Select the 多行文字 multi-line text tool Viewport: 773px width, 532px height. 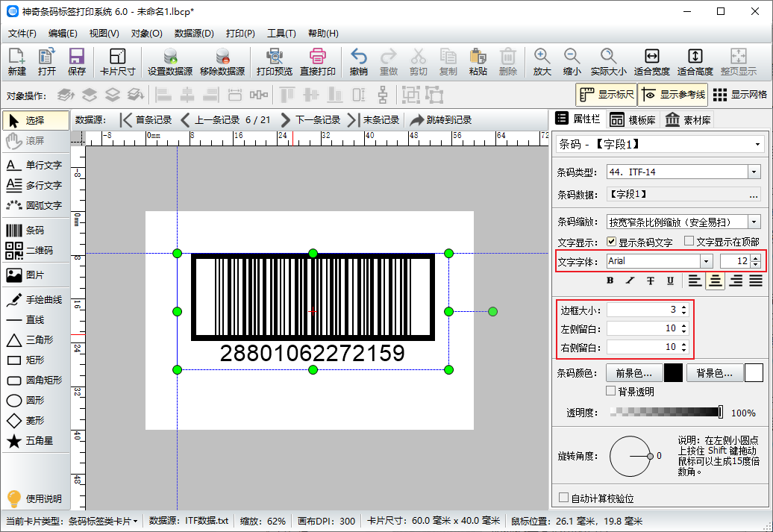(x=34, y=185)
